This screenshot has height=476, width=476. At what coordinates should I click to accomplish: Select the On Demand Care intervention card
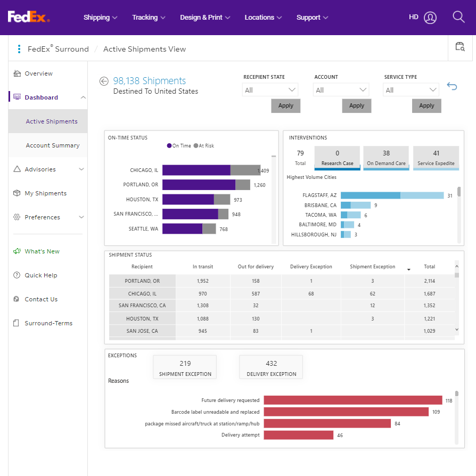[386, 158]
